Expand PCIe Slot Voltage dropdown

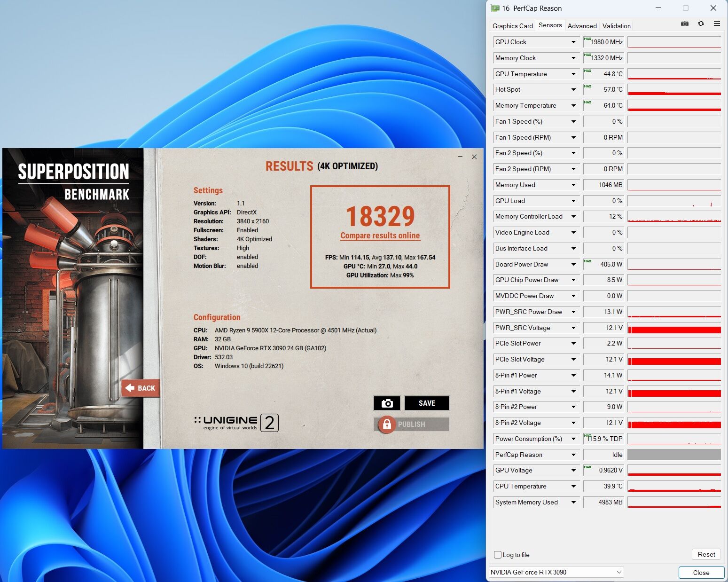573,359
